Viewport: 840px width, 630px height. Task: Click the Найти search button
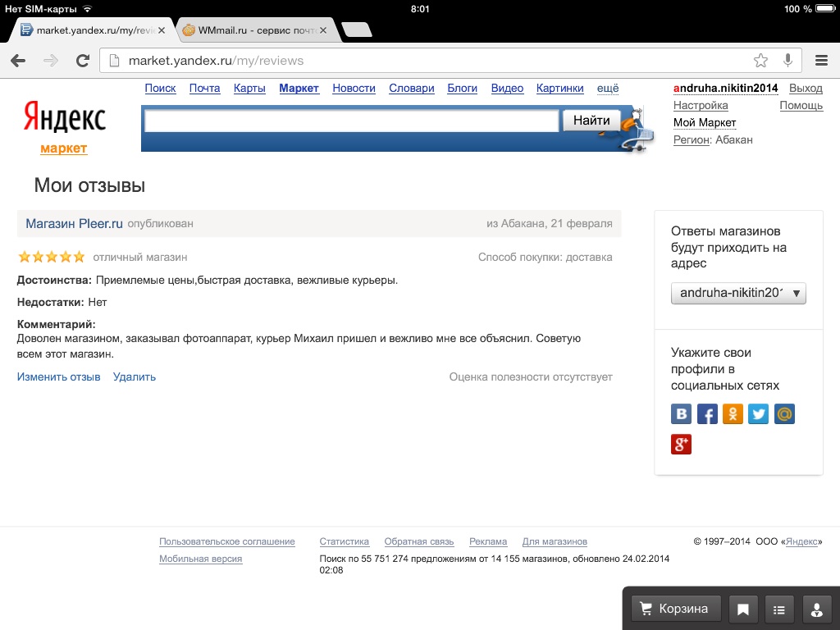point(591,121)
